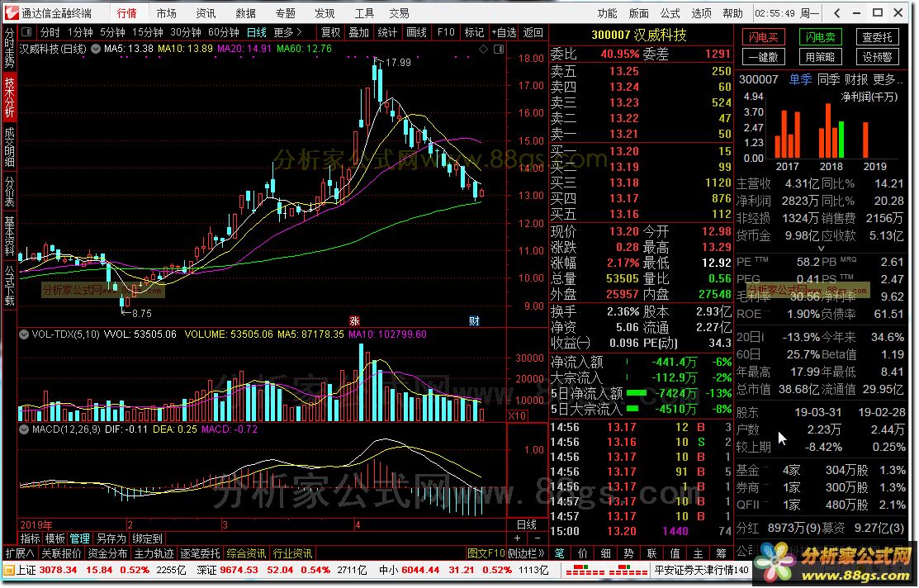Open 管理 indicator tab

coord(80,538)
